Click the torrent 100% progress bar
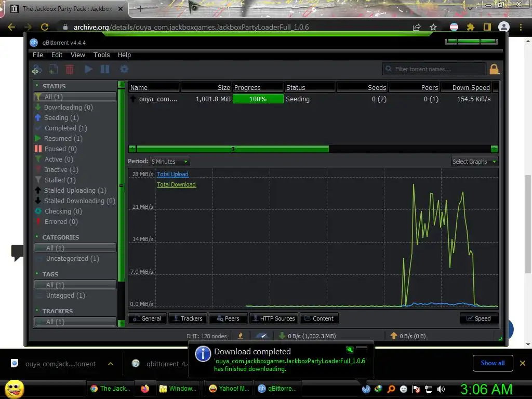Image resolution: width=532 pixels, height=399 pixels. tap(258, 99)
